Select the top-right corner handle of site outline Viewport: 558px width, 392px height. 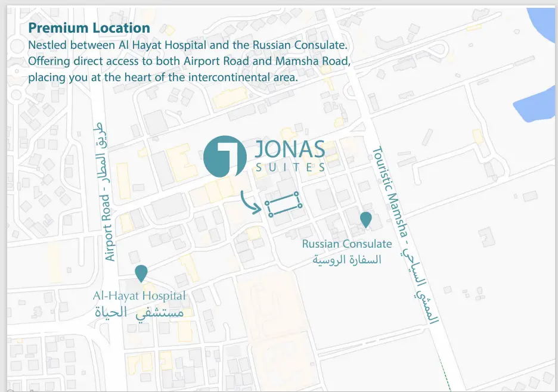(296, 194)
